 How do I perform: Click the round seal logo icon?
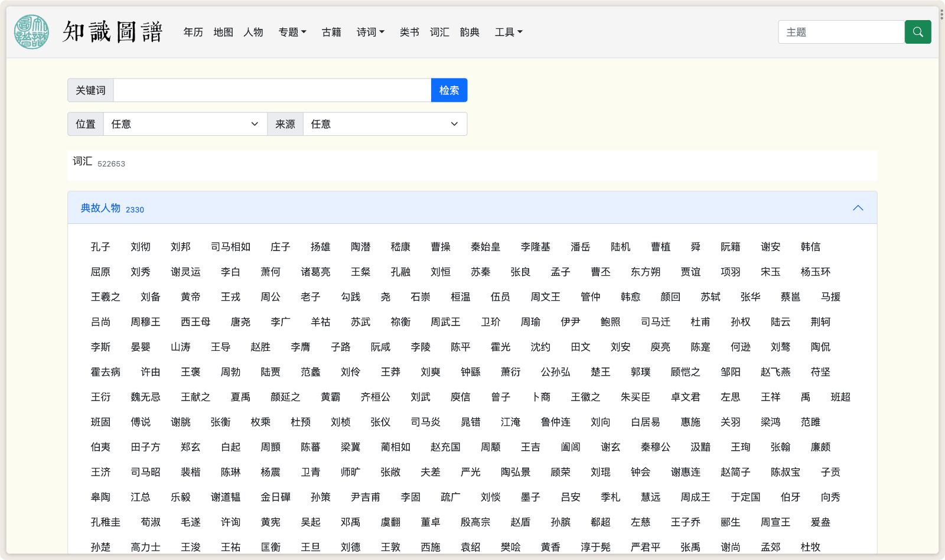31,32
